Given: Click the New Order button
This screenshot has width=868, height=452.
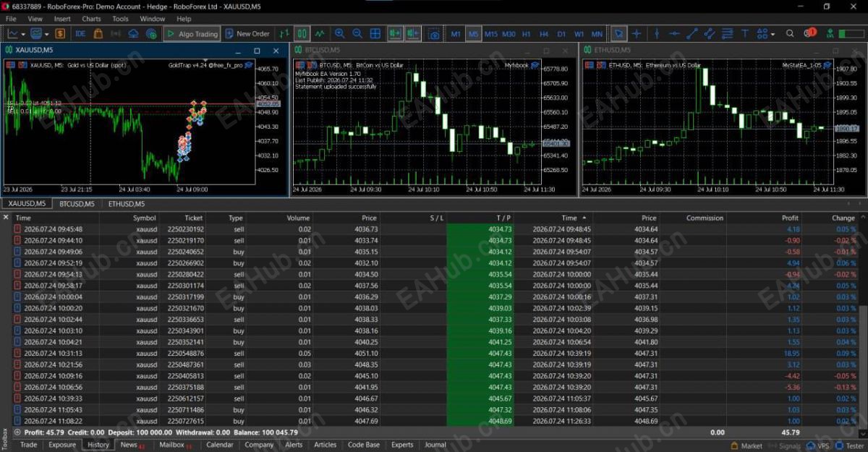Looking at the screenshot, I should 247,33.
